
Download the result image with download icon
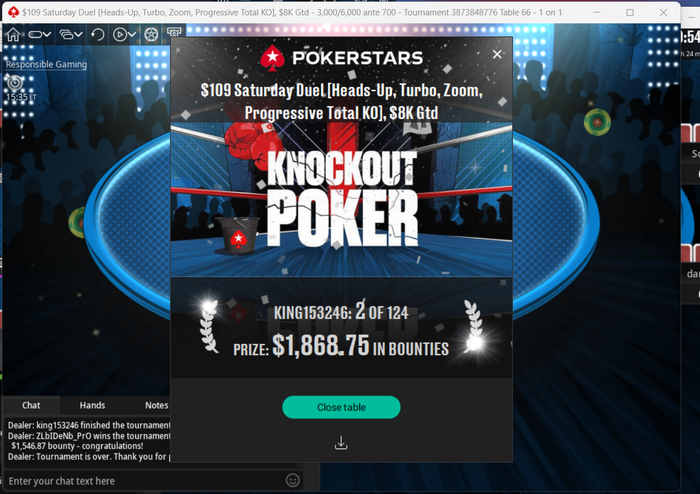coord(341,443)
